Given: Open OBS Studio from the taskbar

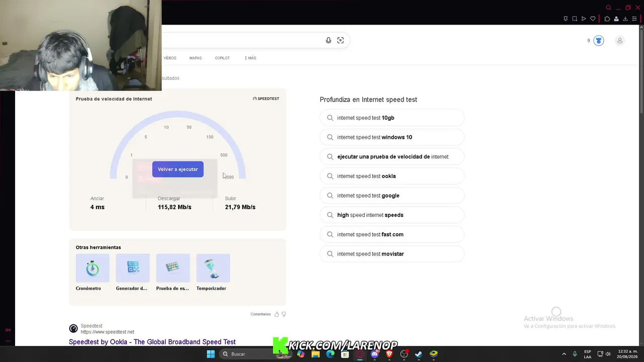Looking at the screenshot, I should pyautogui.click(x=404, y=354).
